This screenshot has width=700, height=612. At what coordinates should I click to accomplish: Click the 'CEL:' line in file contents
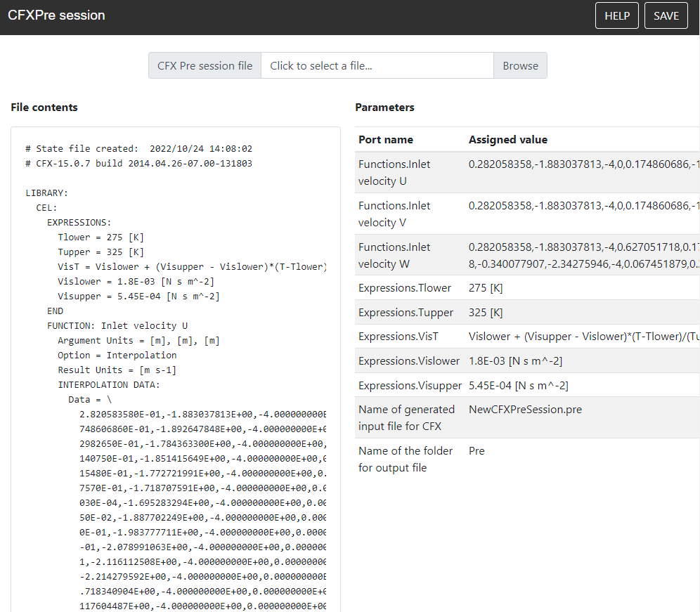pyautogui.click(x=46, y=207)
